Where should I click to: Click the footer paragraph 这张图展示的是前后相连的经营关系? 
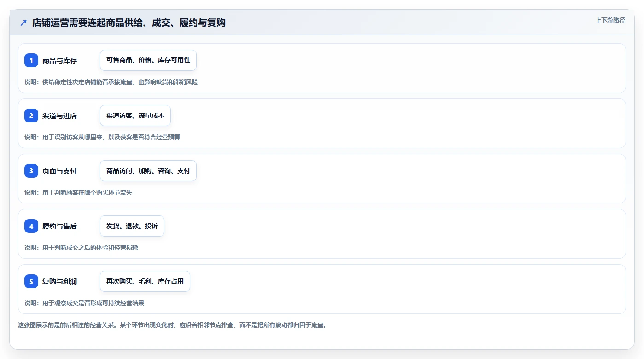[x=172, y=325]
